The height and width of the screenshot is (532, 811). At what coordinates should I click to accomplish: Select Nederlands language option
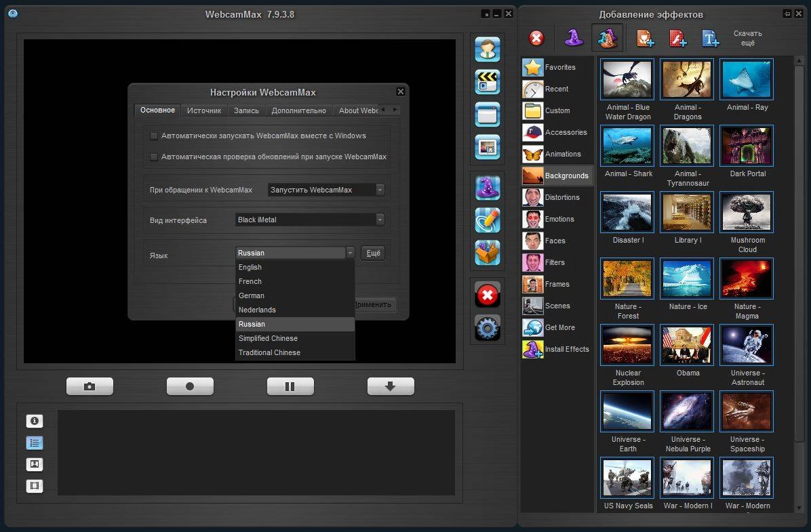tap(295, 310)
